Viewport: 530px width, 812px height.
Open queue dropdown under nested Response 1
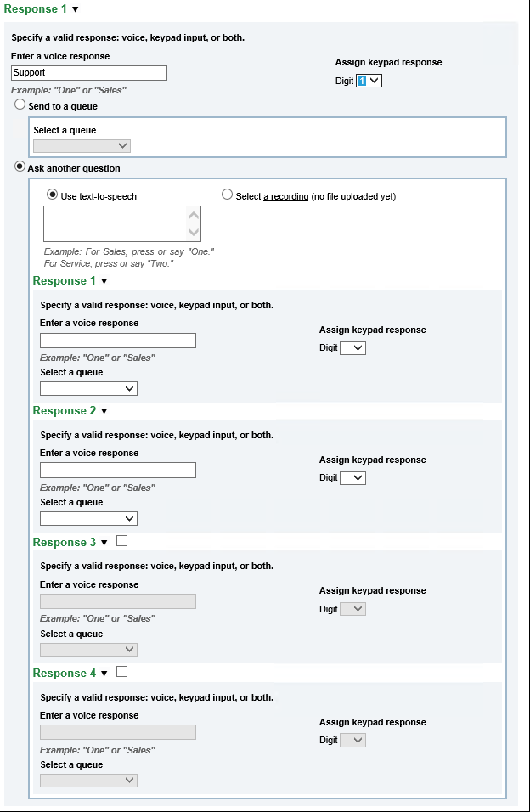88,388
